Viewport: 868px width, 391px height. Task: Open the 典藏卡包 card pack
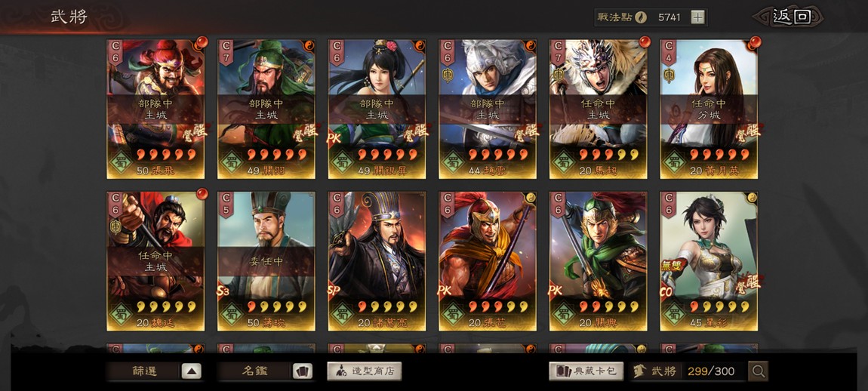pyautogui.click(x=586, y=371)
